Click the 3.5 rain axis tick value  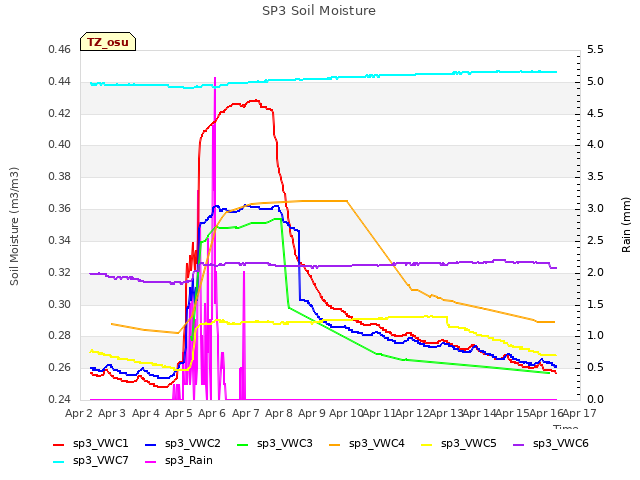pos(595,176)
